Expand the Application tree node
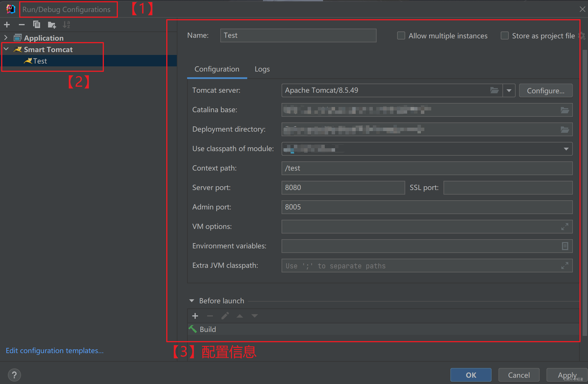 [6, 37]
